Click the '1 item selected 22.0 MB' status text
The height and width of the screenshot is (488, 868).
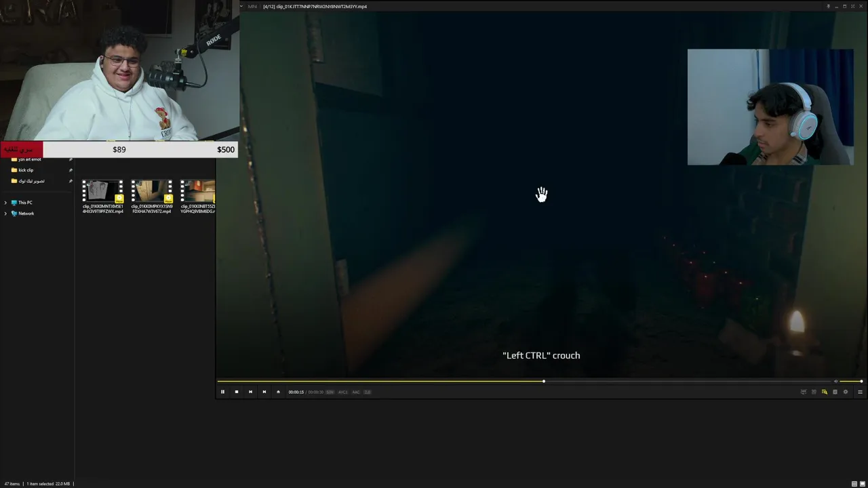point(48,484)
